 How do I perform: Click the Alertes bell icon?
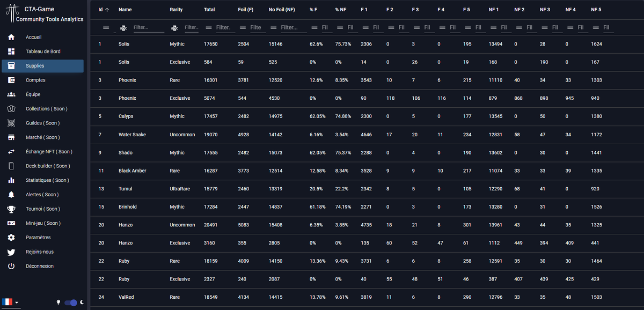(x=11, y=195)
